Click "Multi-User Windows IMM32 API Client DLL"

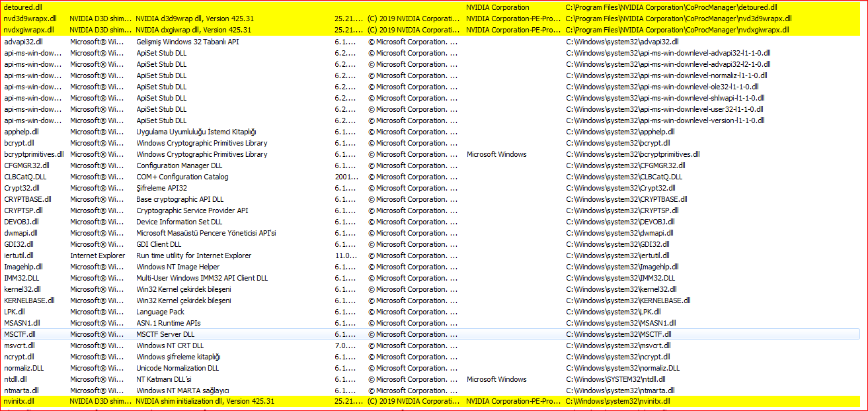202,278
